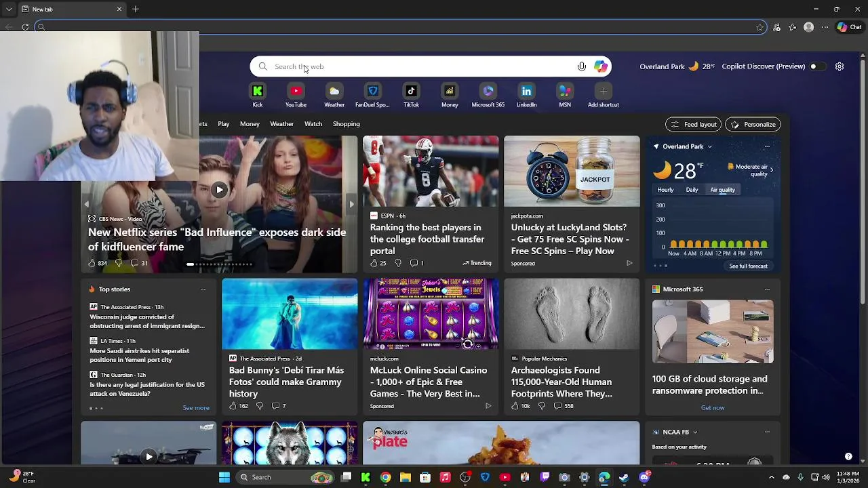The width and height of the screenshot is (868, 488).
Task: Switch weather card to Daily
Action: (692, 190)
